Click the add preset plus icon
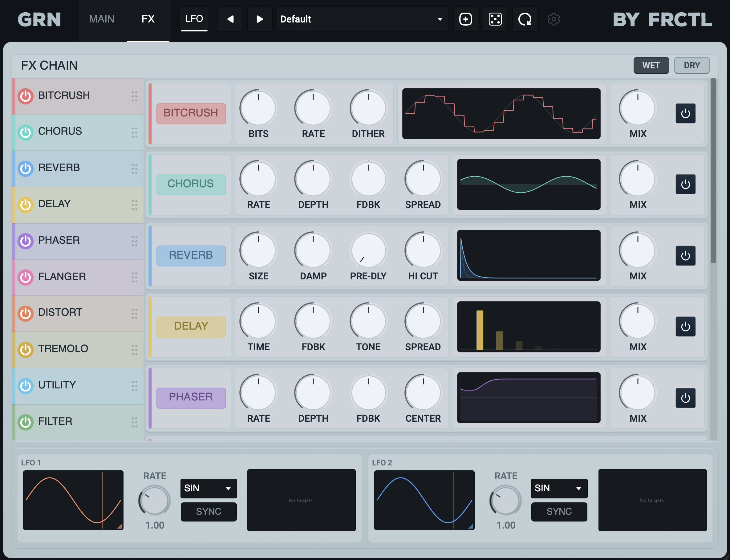The width and height of the screenshot is (730, 560). point(465,19)
